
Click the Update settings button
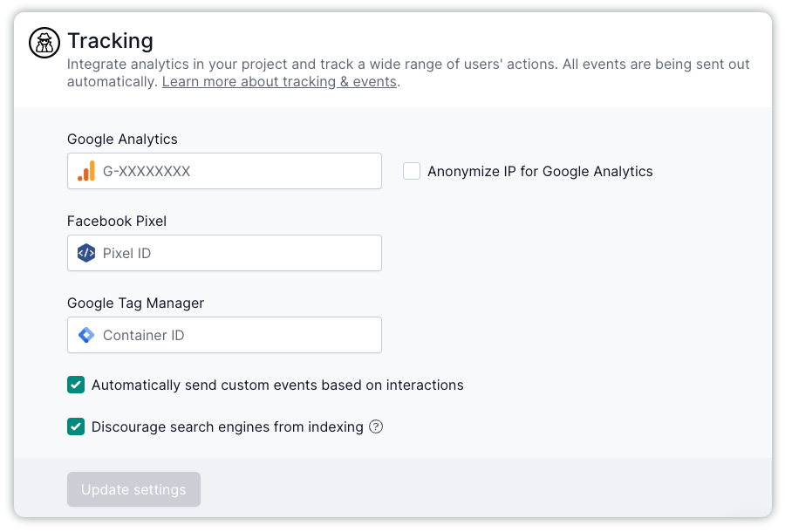[x=133, y=489]
